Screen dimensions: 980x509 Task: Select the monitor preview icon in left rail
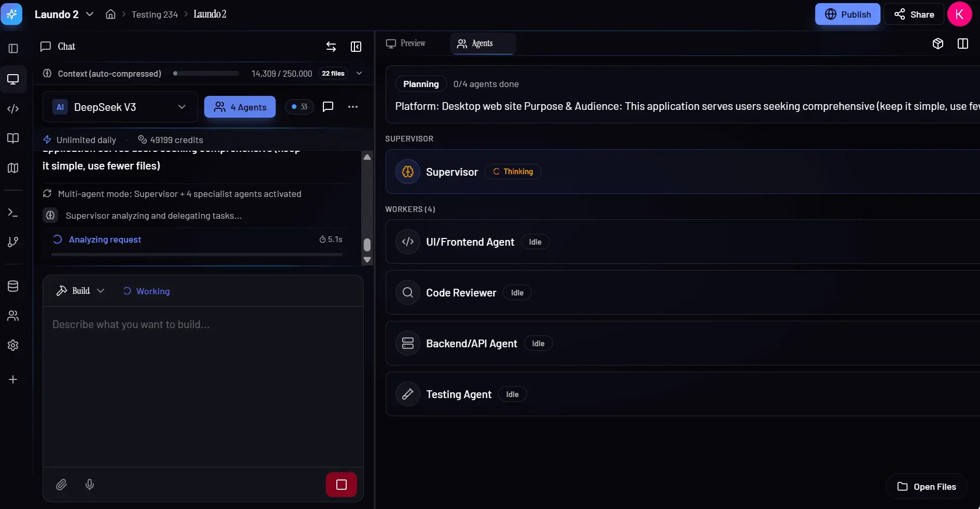click(x=13, y=79)
